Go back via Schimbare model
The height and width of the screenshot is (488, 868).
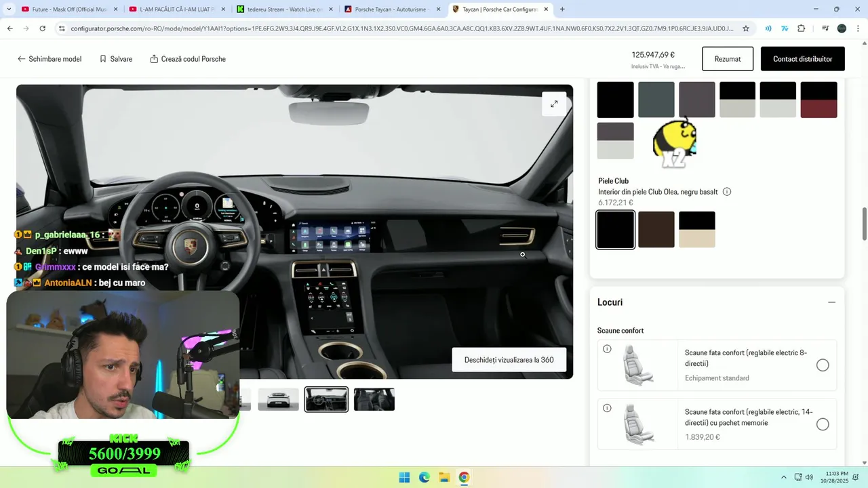coord(50,59)
